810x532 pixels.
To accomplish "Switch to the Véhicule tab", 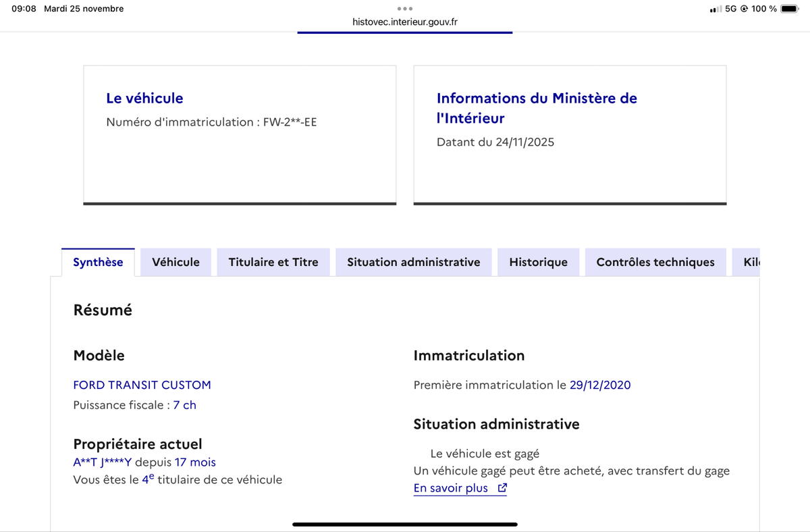I will pos(175,262).
